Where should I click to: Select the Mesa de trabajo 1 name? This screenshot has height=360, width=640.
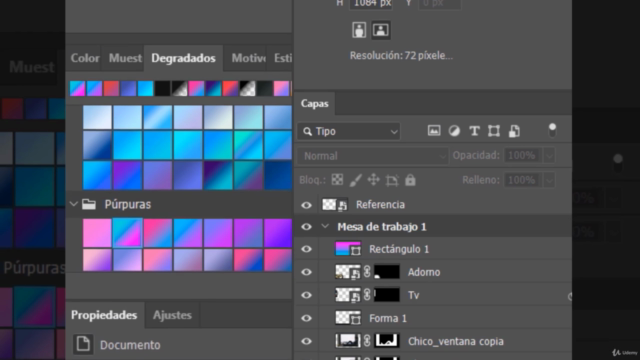pyautogui.click(x=382, y=227)
